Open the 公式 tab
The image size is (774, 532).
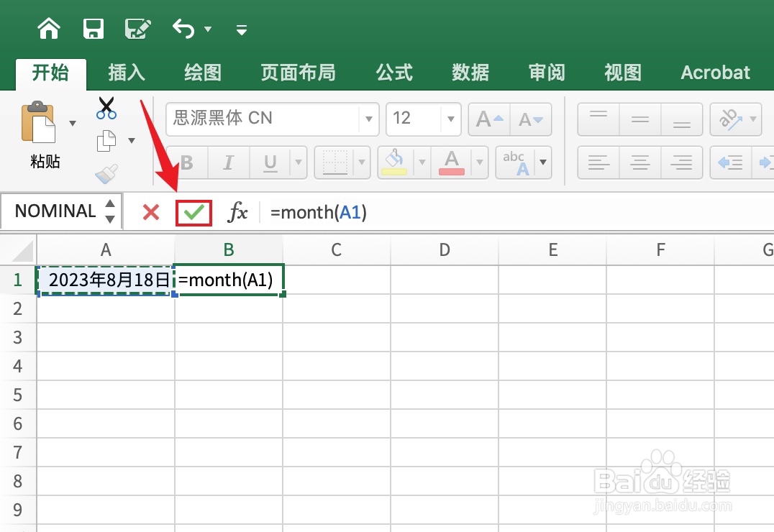[x=394, y=73]
